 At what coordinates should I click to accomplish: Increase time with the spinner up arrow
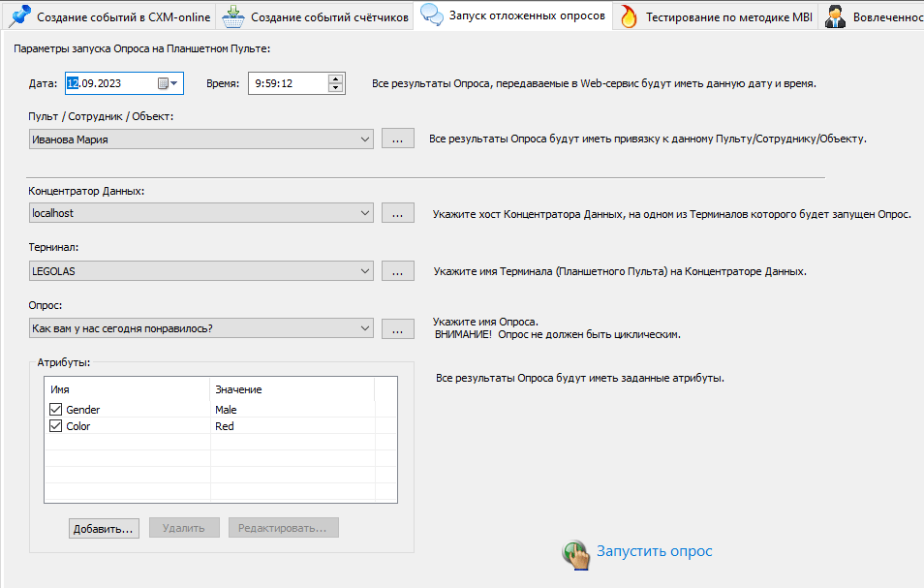(x=336, y=79)
